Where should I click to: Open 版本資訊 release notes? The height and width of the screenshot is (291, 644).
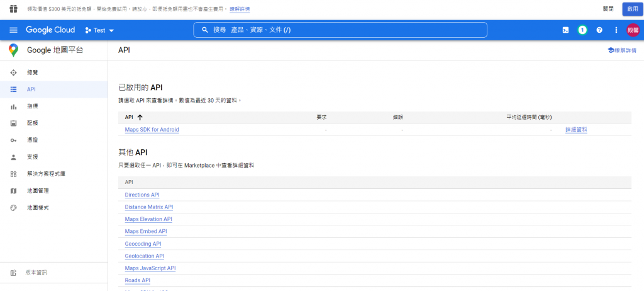[54, 273]
